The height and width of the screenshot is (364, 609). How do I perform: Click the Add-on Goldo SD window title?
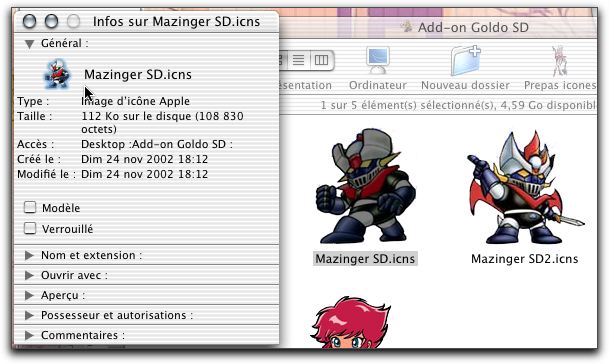click(x=473, y=28)
